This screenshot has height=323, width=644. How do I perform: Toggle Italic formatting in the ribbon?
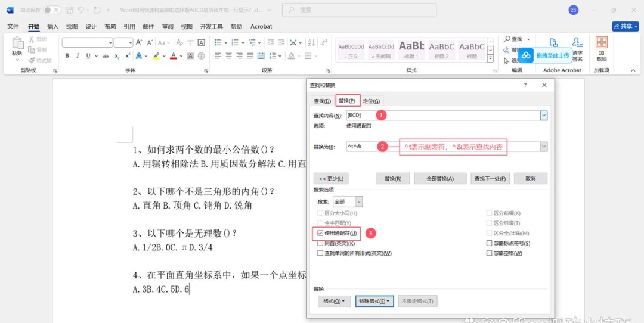[78, 56]
